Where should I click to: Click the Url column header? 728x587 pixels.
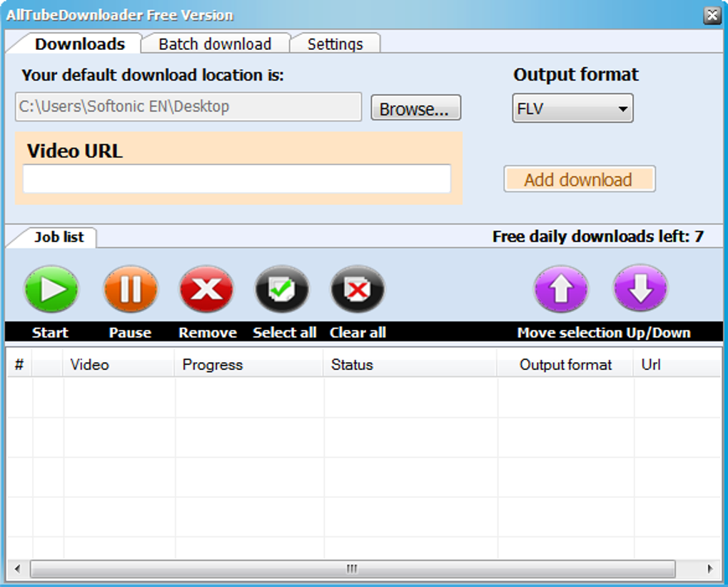677,364
